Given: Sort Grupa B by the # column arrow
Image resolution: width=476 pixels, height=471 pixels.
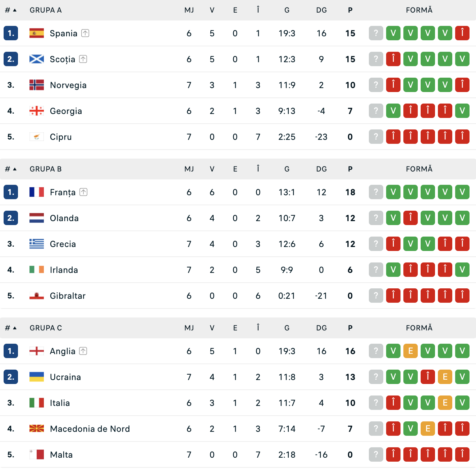Looking at the screenshot, I should (11, 169).
